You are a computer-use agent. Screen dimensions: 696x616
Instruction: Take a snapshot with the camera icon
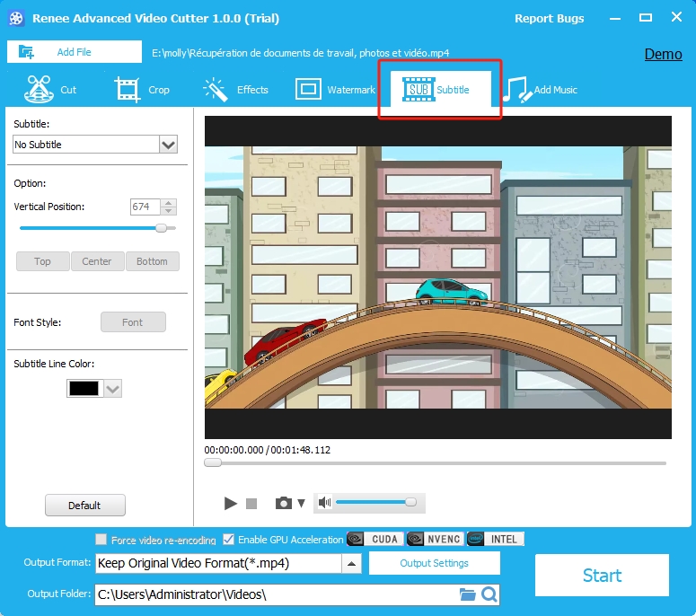284,504
